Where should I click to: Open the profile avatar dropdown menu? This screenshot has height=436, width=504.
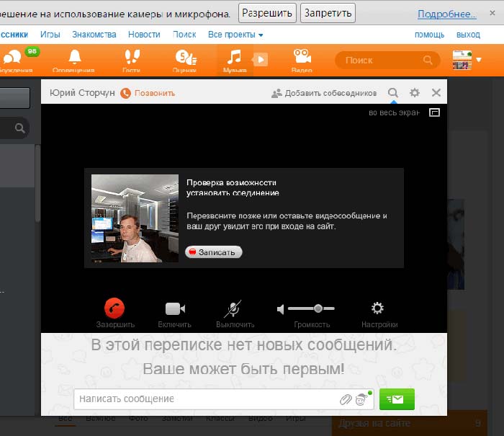pyautogui.click(x=467, y=60)
